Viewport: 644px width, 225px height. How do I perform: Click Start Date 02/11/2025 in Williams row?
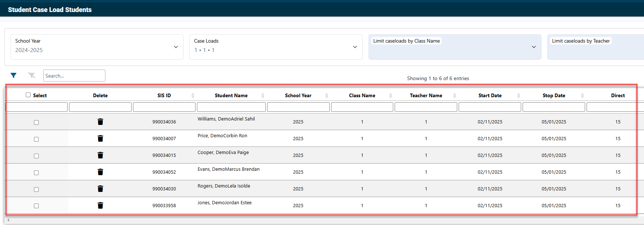pos(490,122)
